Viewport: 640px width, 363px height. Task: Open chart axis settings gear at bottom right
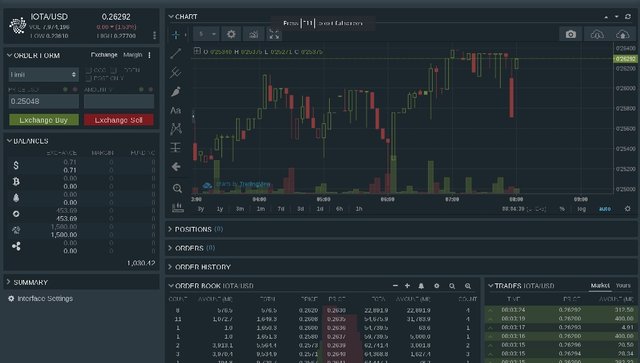coord(628,209)
